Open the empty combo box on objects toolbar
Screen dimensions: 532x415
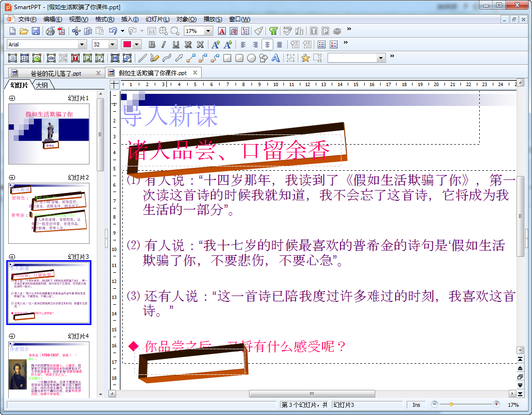[x=356, y=58]
